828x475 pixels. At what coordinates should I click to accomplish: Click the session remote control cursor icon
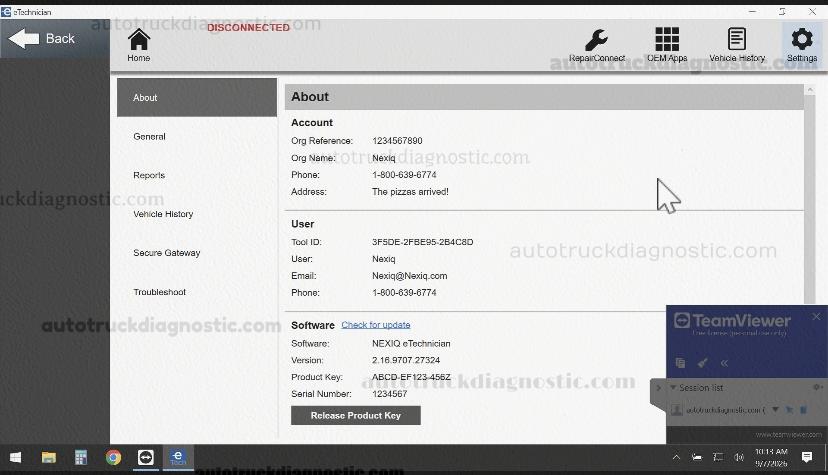click(x=789, y=410)
